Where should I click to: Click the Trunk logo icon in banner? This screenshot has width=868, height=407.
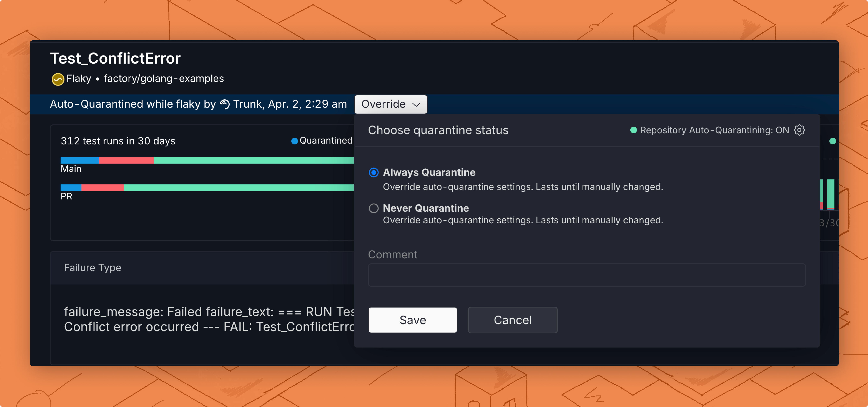[x=225, y=104]
